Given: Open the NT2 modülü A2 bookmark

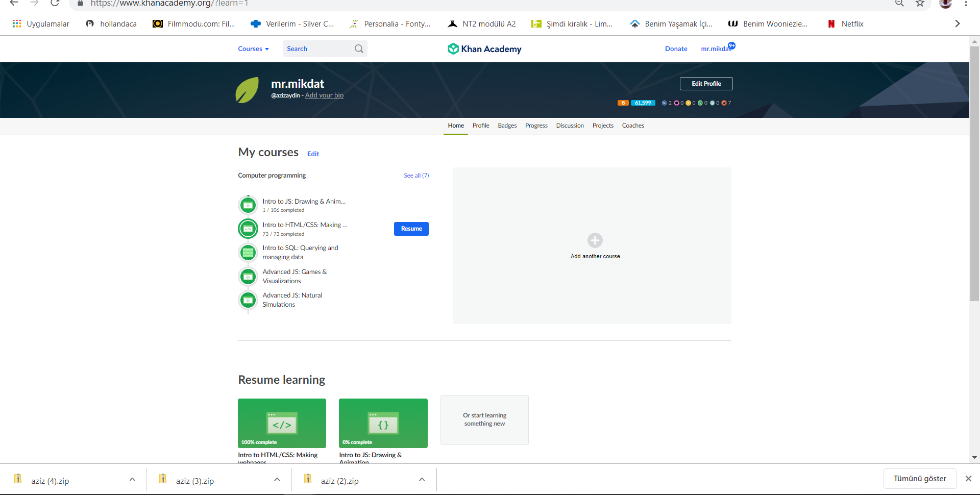Looking at the screenshot, I should 481,24.
